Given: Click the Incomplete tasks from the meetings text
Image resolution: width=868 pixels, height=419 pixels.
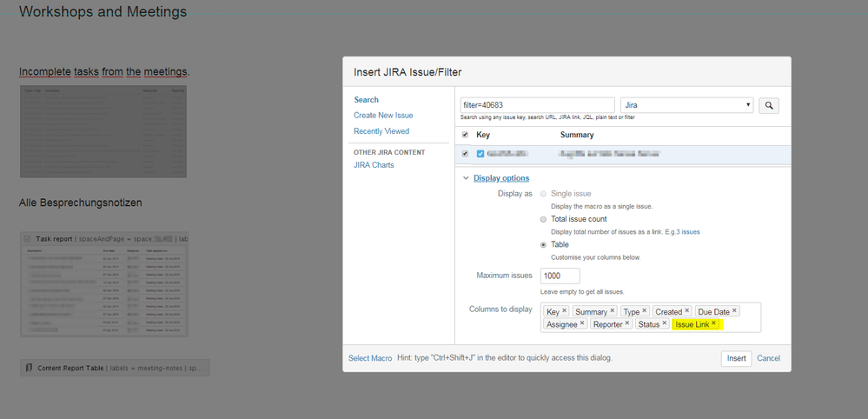Looking at the screenshot, I should [x=104, y=72].
